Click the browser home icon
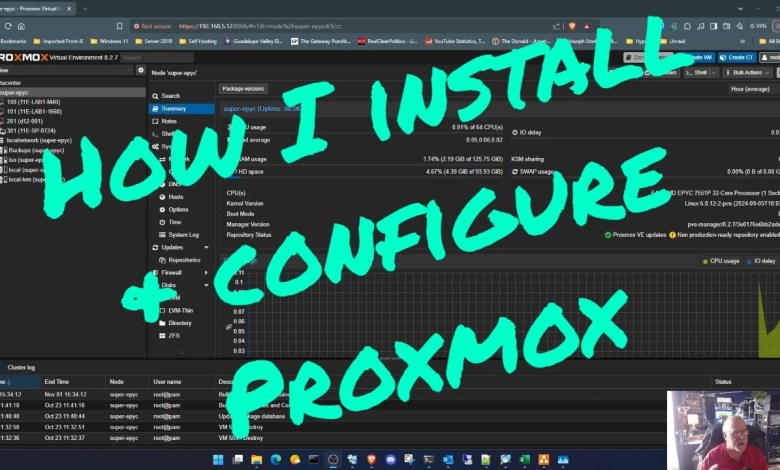Viewport: 780px width, 470px height. [21, 26]
